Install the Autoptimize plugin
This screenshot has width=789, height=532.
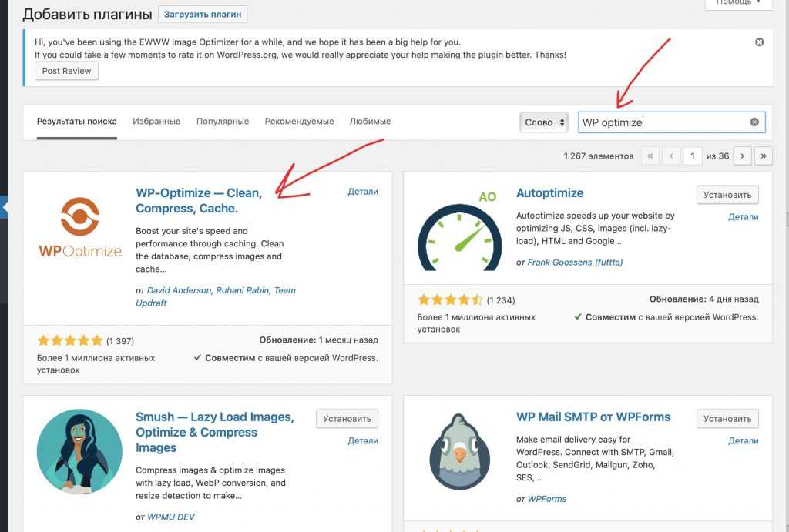pos(727,195)
